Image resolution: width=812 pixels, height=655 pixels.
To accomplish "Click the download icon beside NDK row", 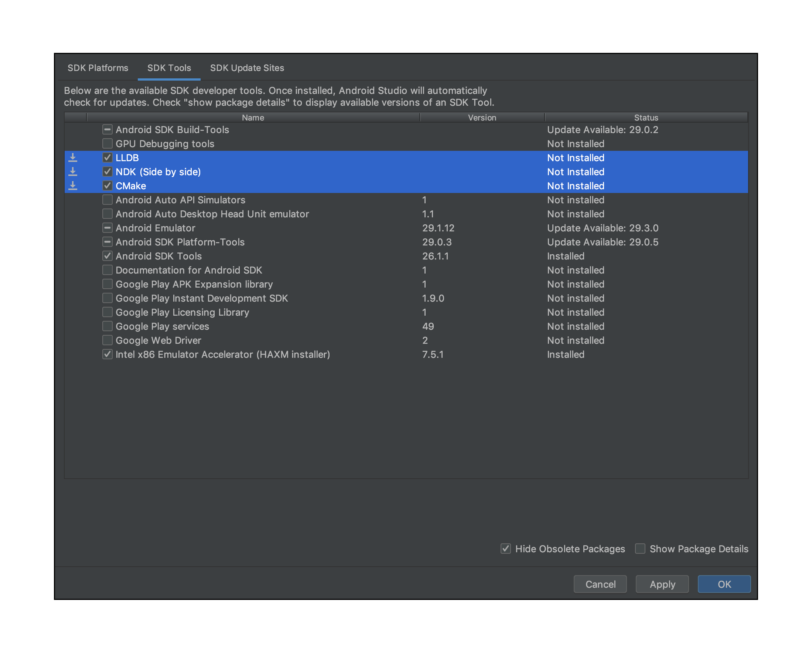I will (73, 172).
